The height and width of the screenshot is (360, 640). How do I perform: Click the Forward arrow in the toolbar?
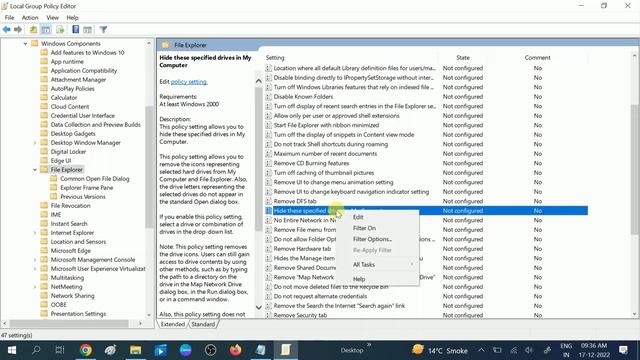(18, 29)
